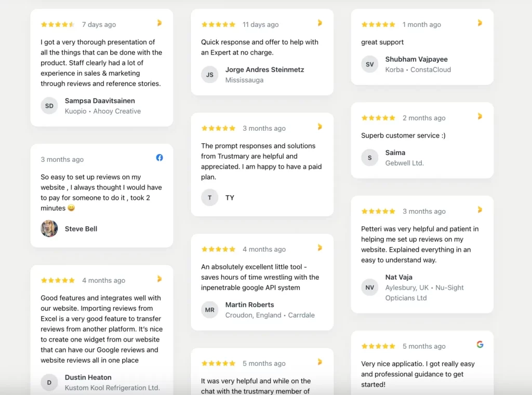Select the JS avatar circle

(x=210, y=75)
